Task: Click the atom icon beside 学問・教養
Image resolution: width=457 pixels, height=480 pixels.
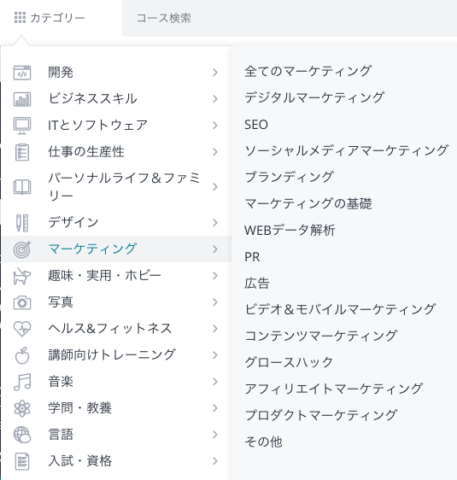Action: pos(22,408)
